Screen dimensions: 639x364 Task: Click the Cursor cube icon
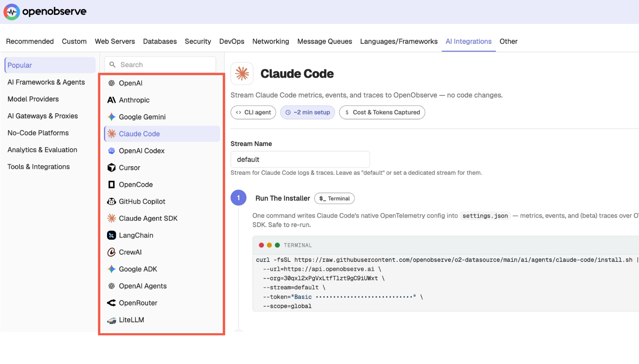111,168
